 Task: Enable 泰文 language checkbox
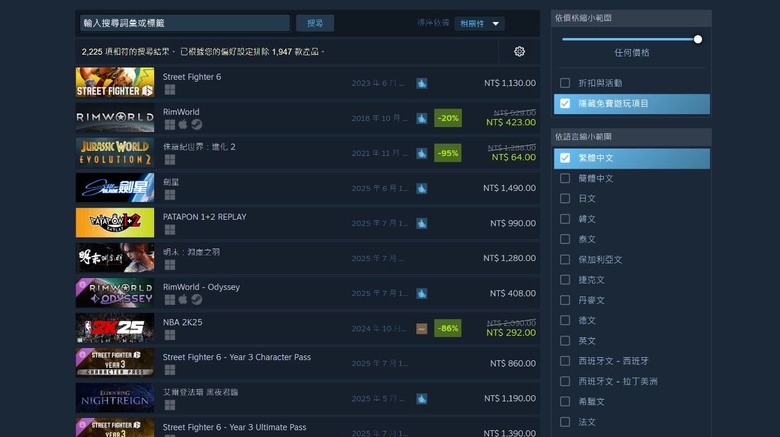click(x=565, y=239)
